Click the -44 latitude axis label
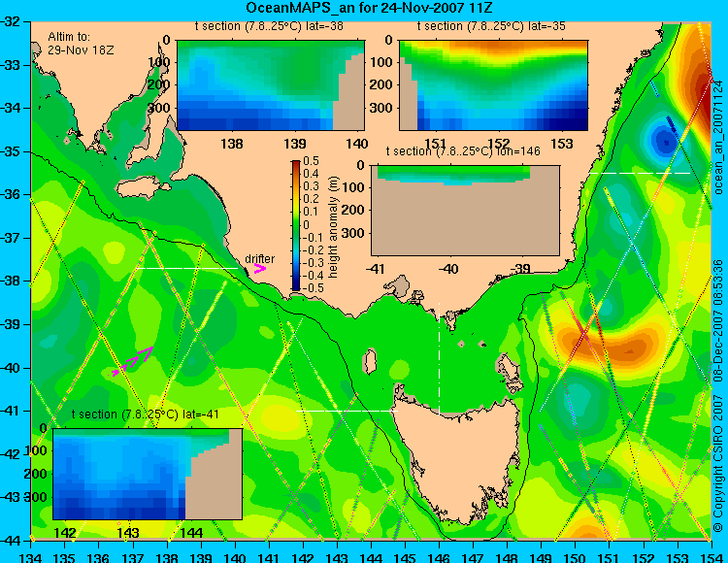Screen dimensions: 728x563 pos(10,541)
